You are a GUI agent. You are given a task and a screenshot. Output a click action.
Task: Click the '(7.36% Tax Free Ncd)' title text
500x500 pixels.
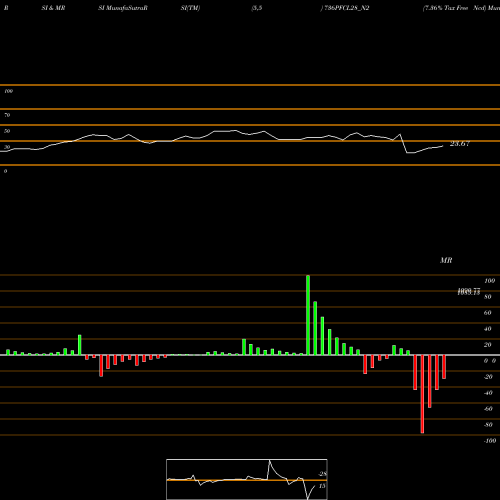tap(454, 8)
